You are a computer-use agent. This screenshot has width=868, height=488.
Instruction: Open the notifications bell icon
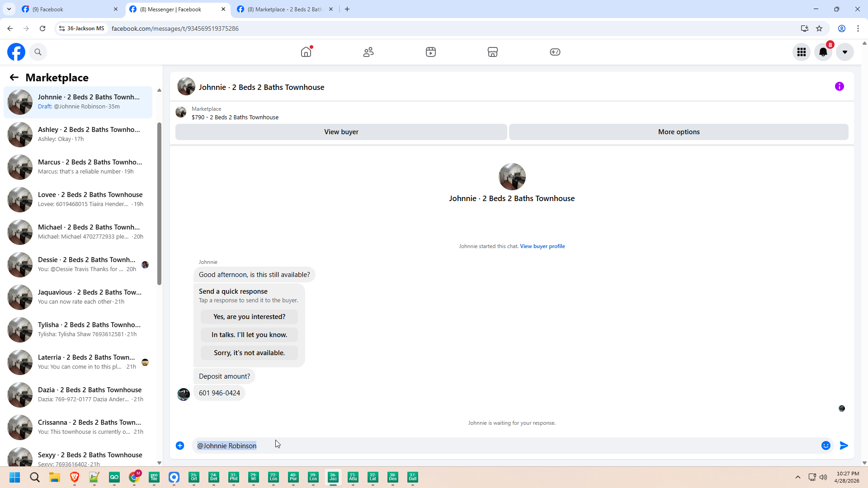(x=823, y=52)
